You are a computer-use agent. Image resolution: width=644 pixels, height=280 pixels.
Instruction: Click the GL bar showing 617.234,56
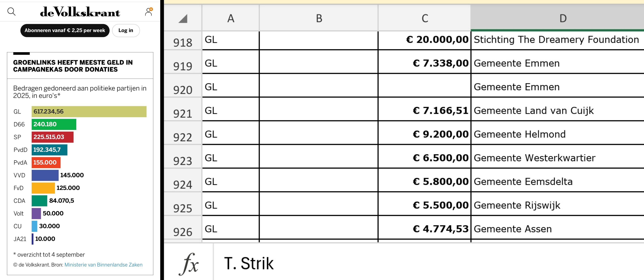(x=89, y=112)
